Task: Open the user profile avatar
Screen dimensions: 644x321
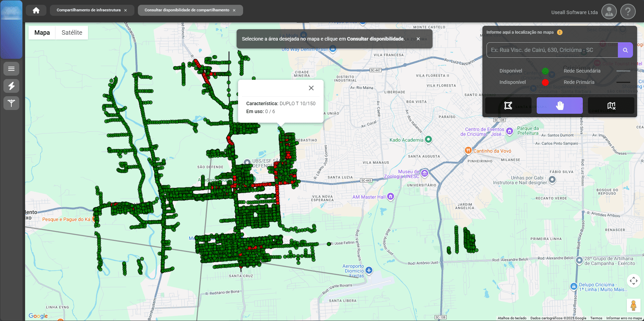Action: (609, 12)
